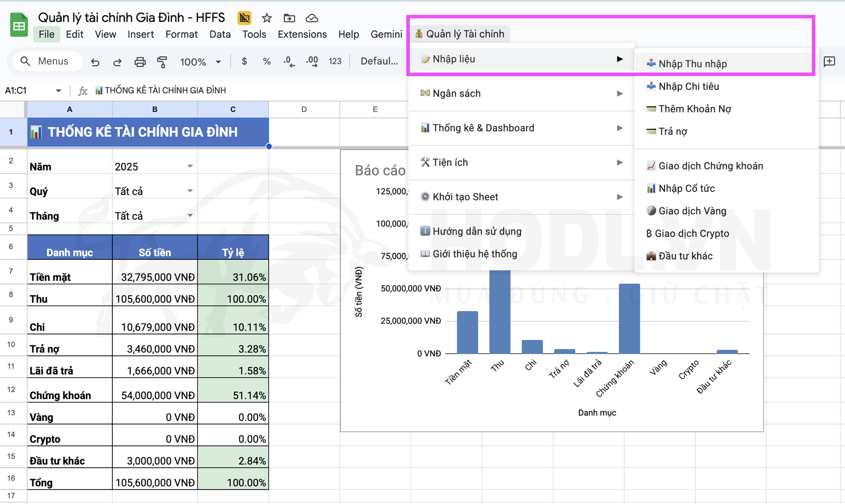Screen dimensions: 845x504
Task: Click the increase decimal places icon
Action: coord(312,62)
